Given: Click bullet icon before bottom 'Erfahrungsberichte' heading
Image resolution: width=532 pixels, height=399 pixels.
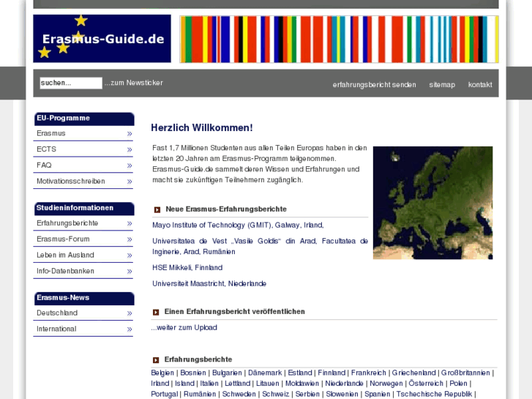Looking at the screenshot, I should click(156, 360).
